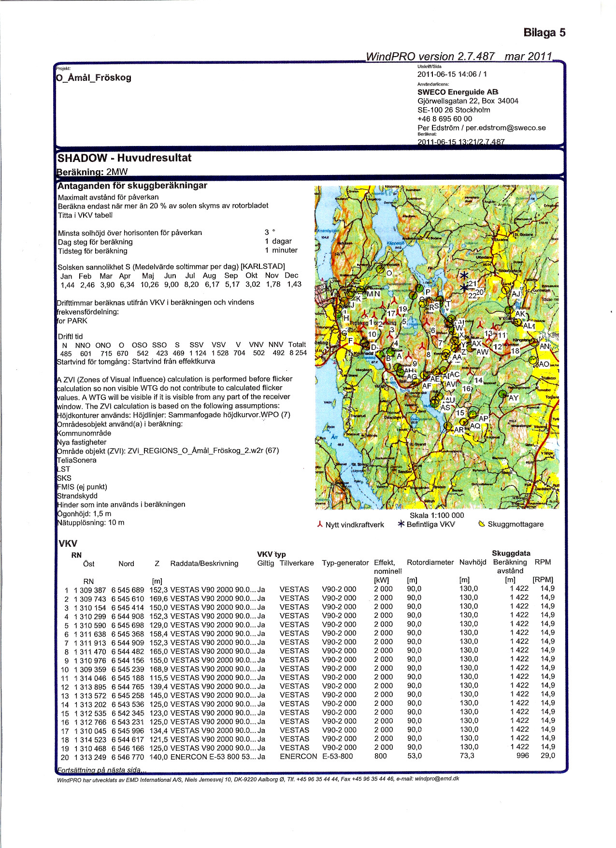Click the AY shadow receptor label on the map

[514, 398]
